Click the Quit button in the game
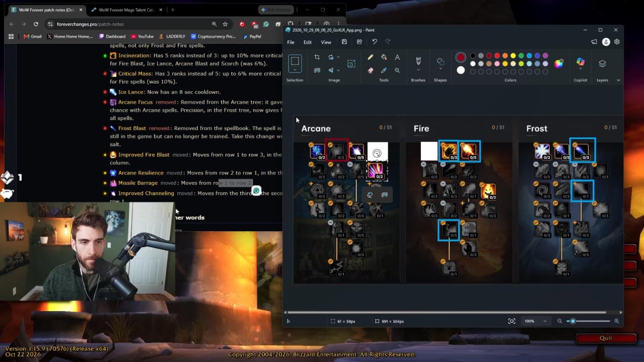The height and width of the screenshot is (362, 644). [606, 338]
